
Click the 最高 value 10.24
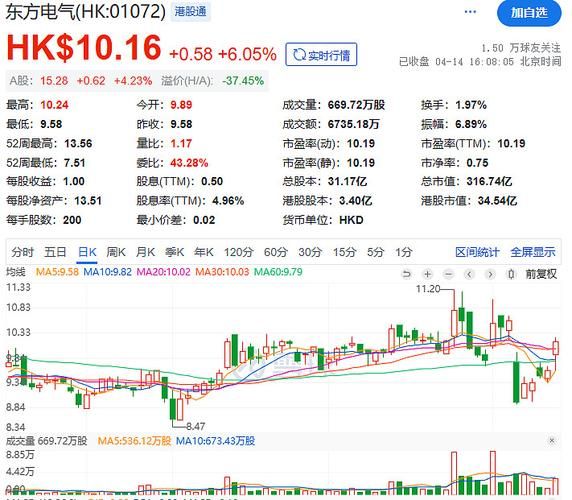coord(54,105)
